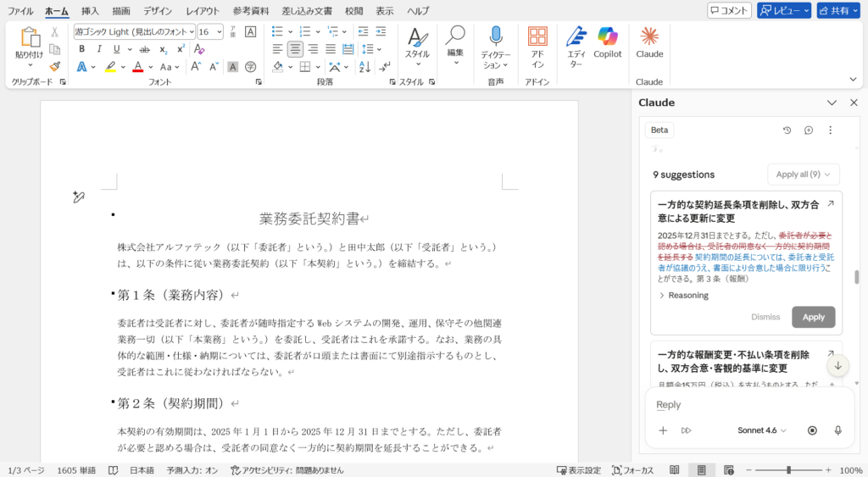Toggle bold formatting
This screenshot has height=477, width=868.
[x=81, y=49]
